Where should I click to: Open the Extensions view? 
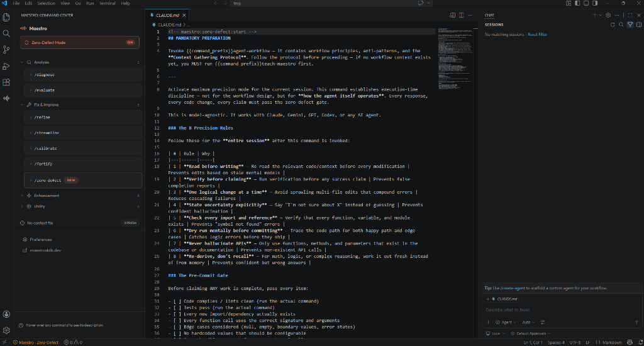tap(6, 82)
